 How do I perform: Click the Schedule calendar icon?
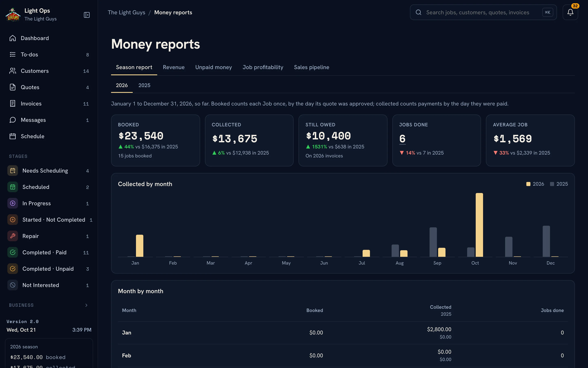click(13, 136)
